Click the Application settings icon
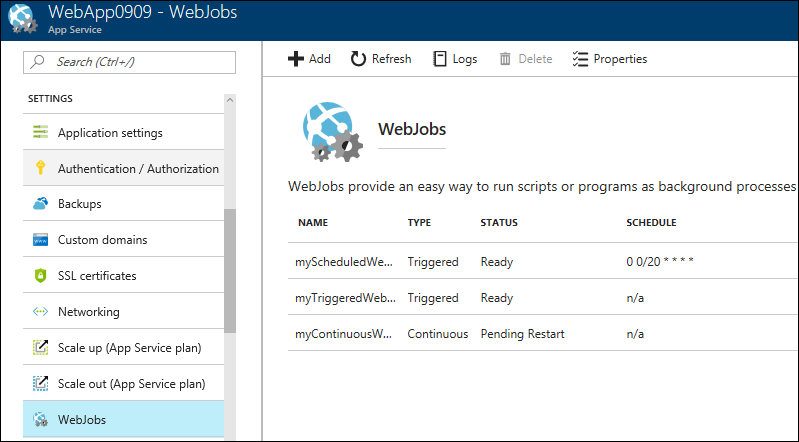 [x=41, y=133]
